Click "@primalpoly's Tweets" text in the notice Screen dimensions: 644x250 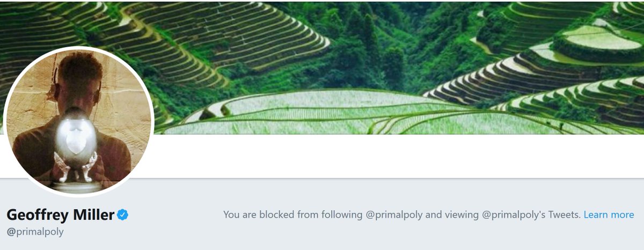[x=531, y=215]
